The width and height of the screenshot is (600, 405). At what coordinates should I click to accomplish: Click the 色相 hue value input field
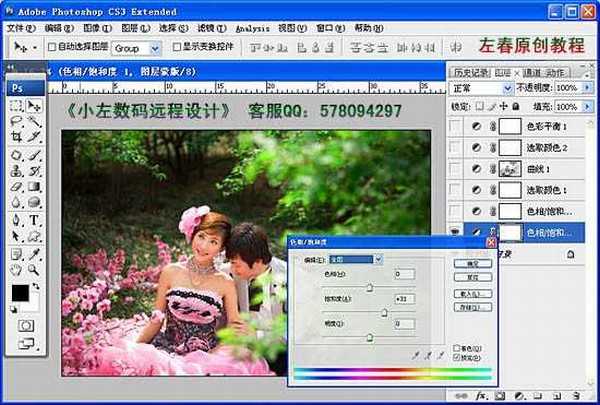tap(404, 273)
